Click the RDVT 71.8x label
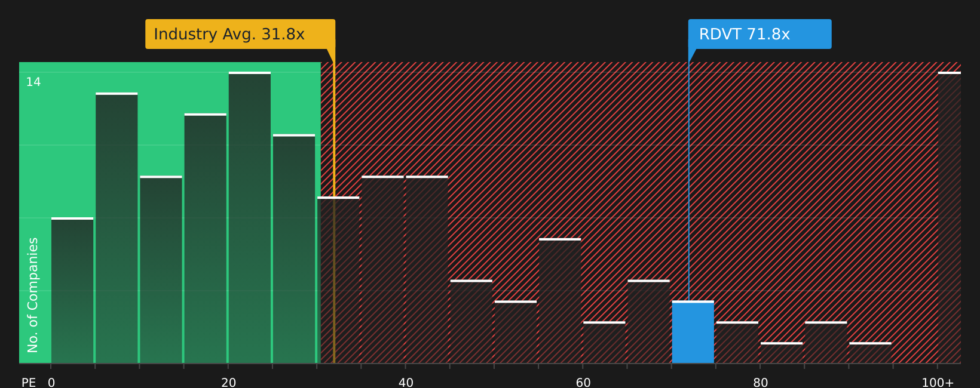Screen dimensions: 980x388 click(x=759, y=34)
